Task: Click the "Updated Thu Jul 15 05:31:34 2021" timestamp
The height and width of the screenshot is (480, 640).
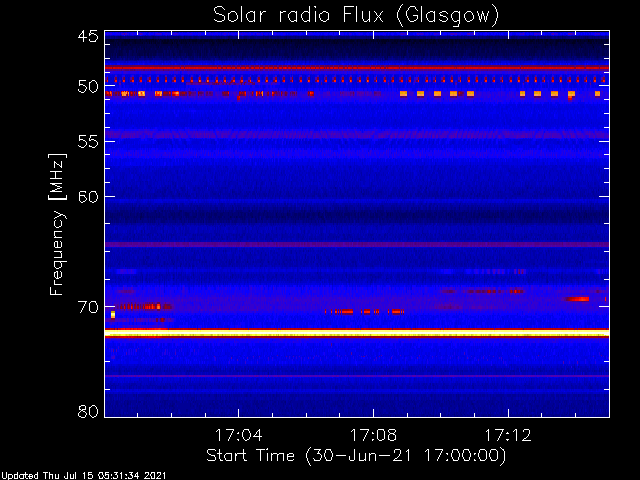Action: pyautogui.click(x=84, y=476)
